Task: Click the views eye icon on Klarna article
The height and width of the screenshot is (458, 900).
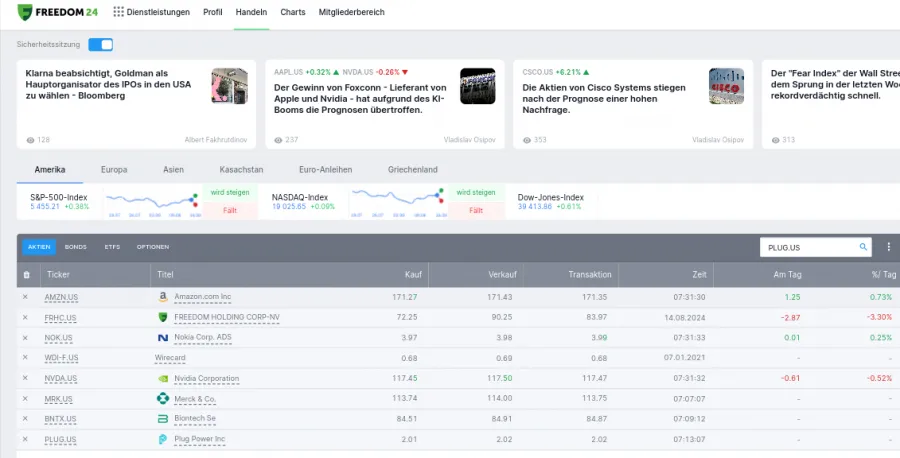Action: pyautogui.click(x=30, y=140)
